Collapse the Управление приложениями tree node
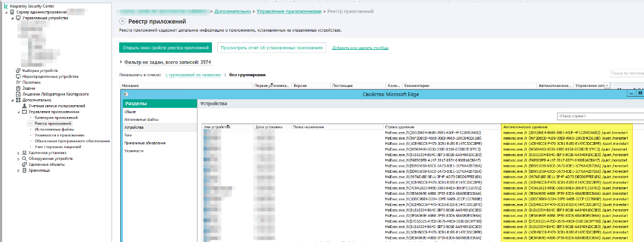Screen dimensions: 644x242 19,112
